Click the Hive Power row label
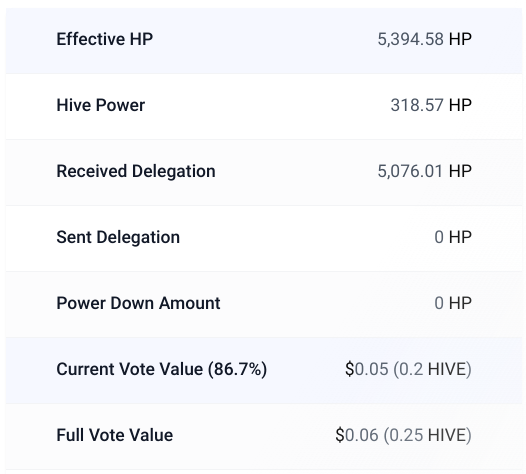The image size is (526, 474). tap(101, 105)
